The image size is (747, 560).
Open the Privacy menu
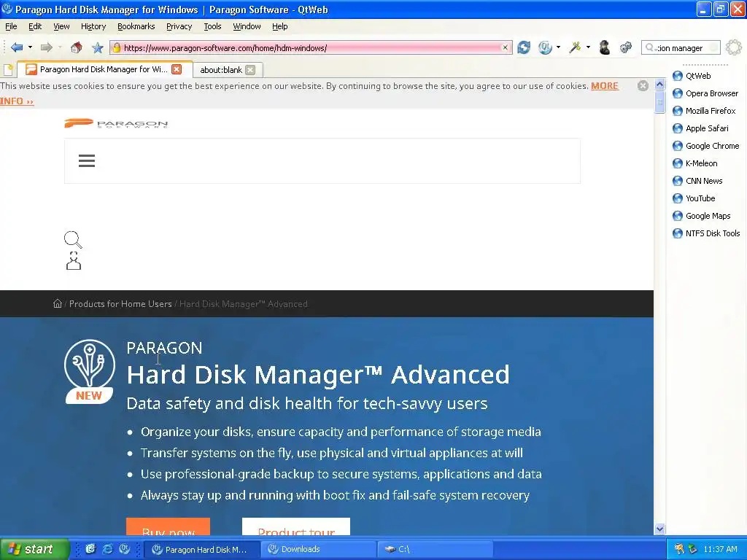coord(179,27)
